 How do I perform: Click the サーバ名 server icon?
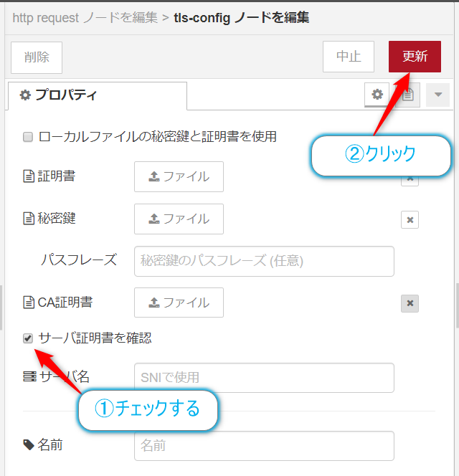click(x=29, y=377)
